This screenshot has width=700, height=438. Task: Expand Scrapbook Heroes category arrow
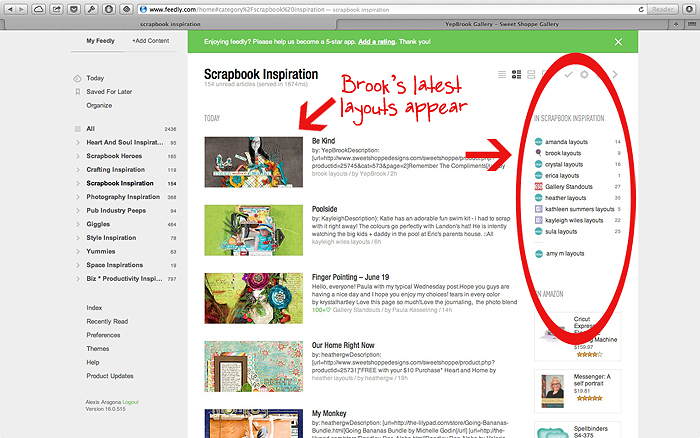[78, 156]
